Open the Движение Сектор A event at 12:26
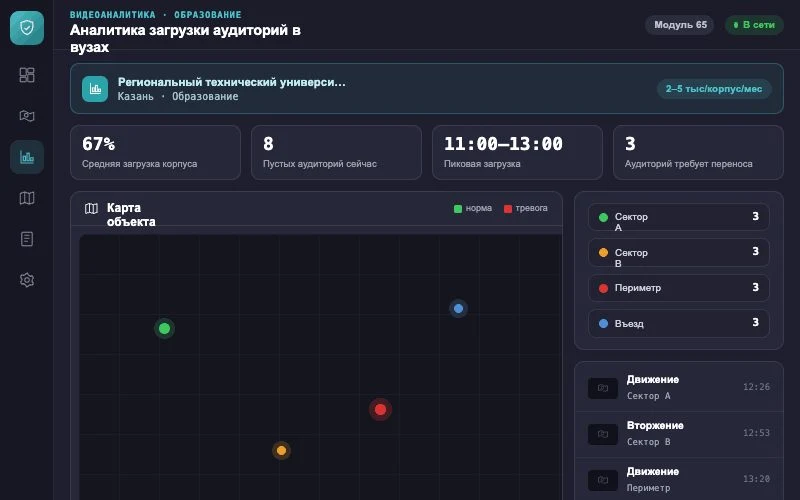The image size is (800, 500). click(679, 388)
